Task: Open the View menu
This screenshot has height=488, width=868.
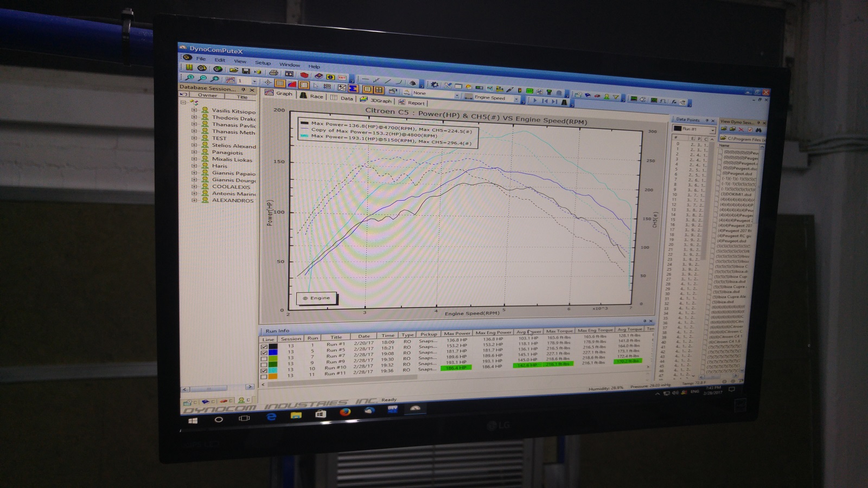Action: pos(240,61)
